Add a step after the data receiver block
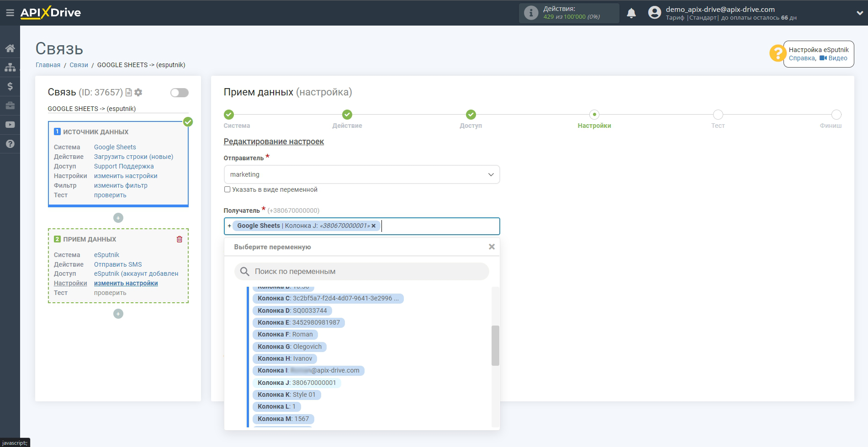The image size is (868, 447). tap(118, 314)
